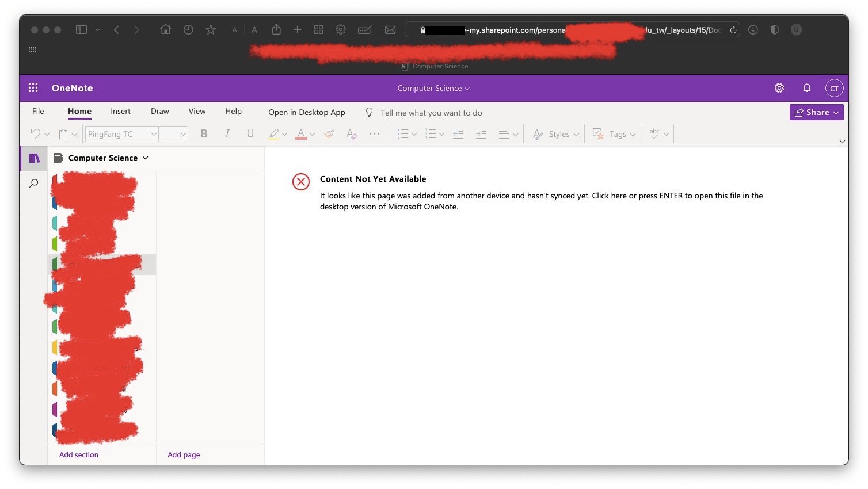Toggle Bold formatting
Viewport: 868px width, 489px height.
[x=204, y=134]
